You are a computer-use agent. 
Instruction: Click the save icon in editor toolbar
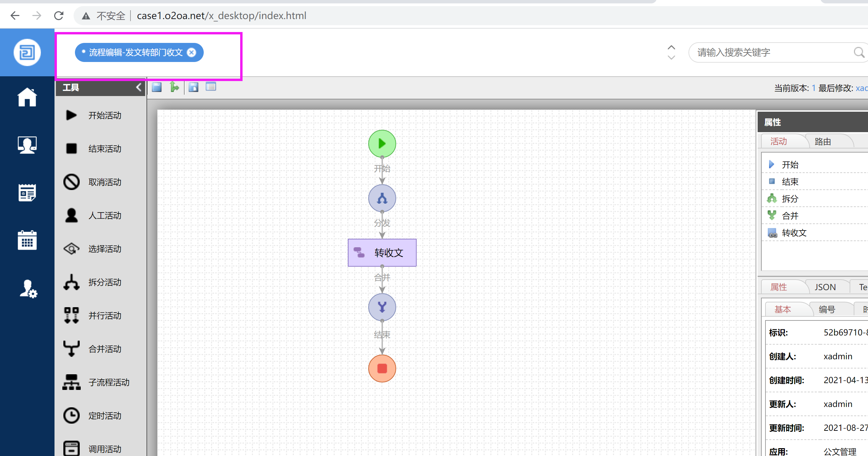coord(157,87)
